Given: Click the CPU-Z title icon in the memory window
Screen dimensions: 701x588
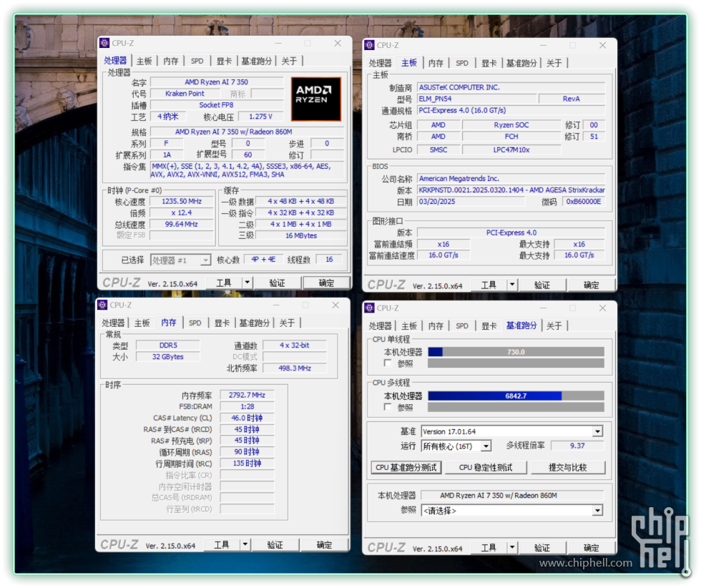Looking at the screenshot, I should click(102, 305).
